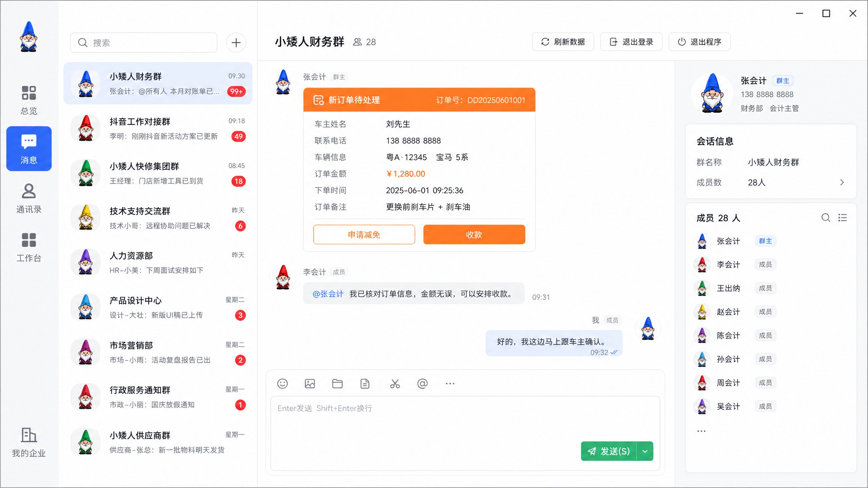Open 市场营销部 conversation

158,352
